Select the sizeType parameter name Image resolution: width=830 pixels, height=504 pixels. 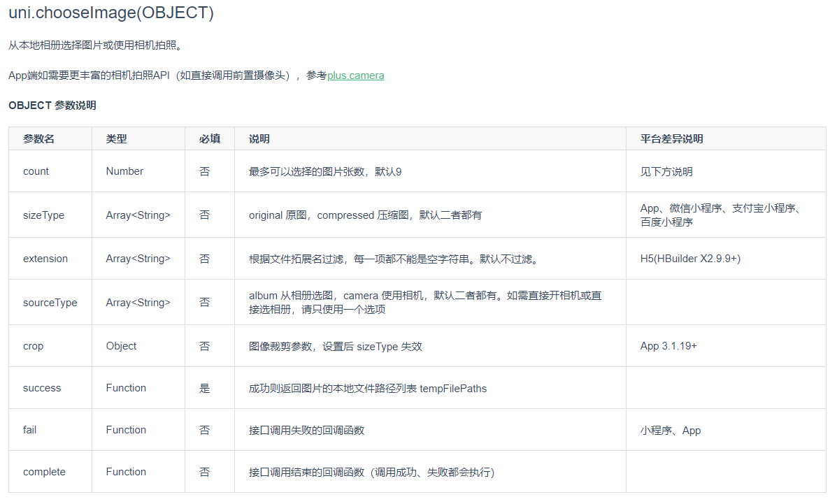point(42,215)
